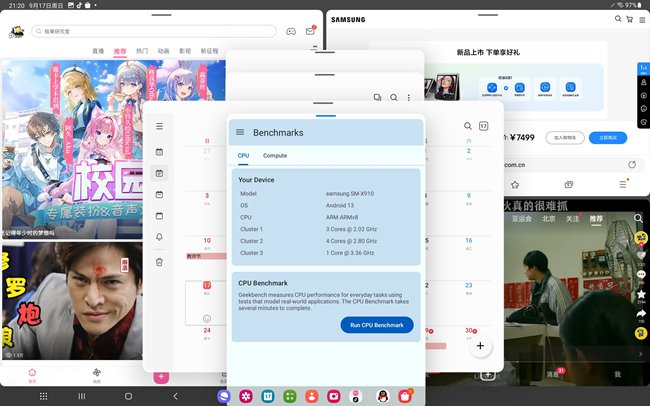The width and height of the screenshot is (650, 406).
Task: Open the video thumbnail of the man's face
Action: pyautogui.click(x=73, y=301)
